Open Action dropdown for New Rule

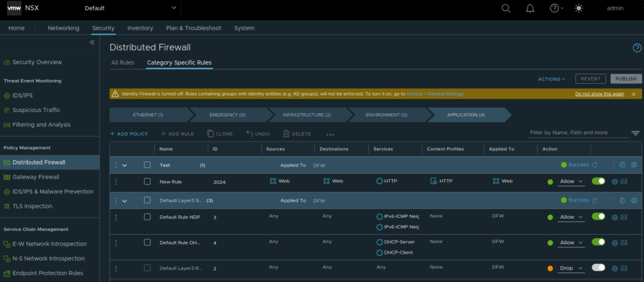click(572, 181)
